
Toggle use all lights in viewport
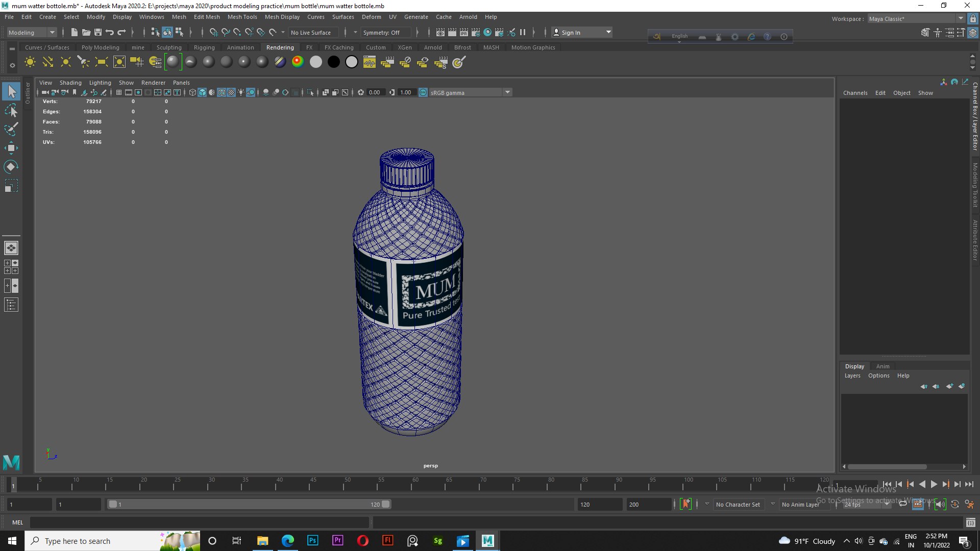241,92
